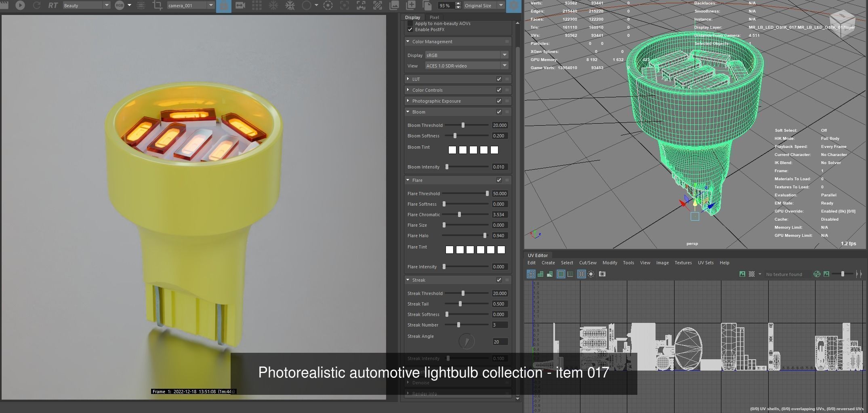868x413 pixels.
Task: Click the UV Editor panel tab
Action: tap(538, 255)
